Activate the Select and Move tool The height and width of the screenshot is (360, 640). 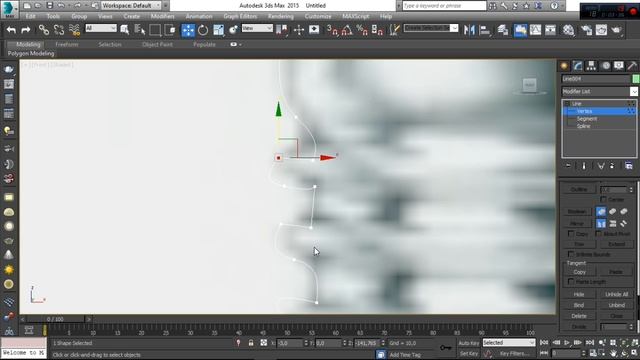pyautogui.click(x=188, y=30)
